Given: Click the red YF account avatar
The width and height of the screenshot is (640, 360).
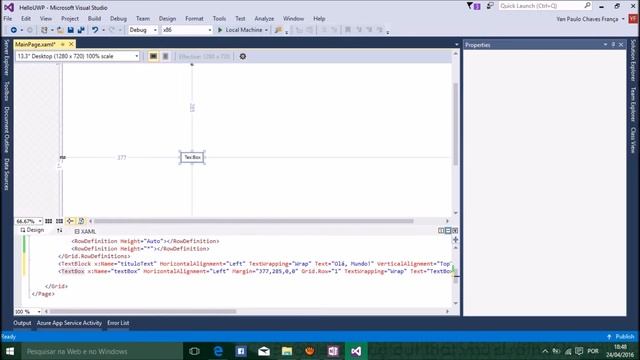Looking at the screenshot, I should coord(633,19).
